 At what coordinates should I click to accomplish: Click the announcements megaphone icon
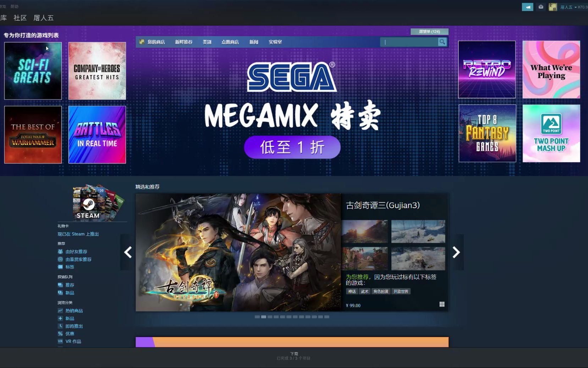(x=527, y=7)
